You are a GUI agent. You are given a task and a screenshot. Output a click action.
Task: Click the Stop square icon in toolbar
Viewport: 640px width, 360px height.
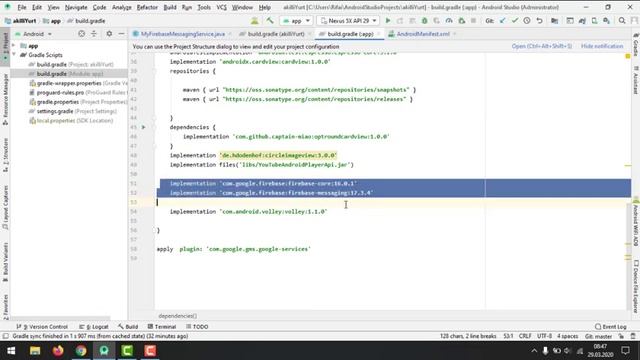[473, 21]
